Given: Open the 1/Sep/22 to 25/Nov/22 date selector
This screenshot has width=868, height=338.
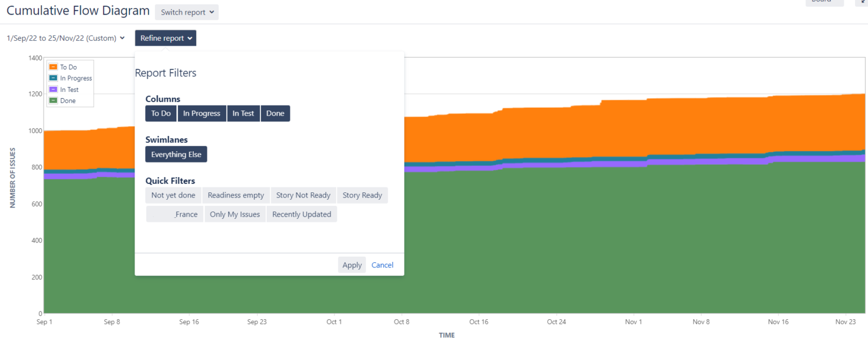Looking at the screenshot, I should [x=65, y=38].
